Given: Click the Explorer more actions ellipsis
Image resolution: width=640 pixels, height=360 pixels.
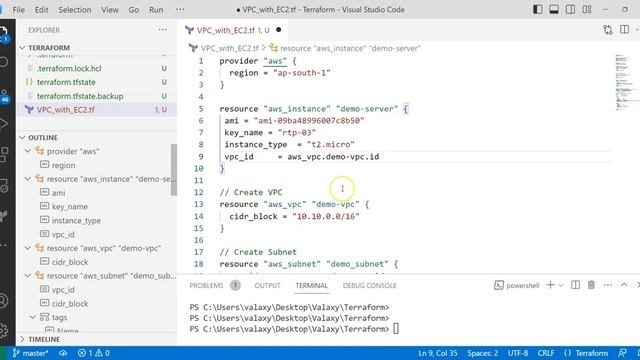Looking at the screenshot, I should [x=162, y=30].
